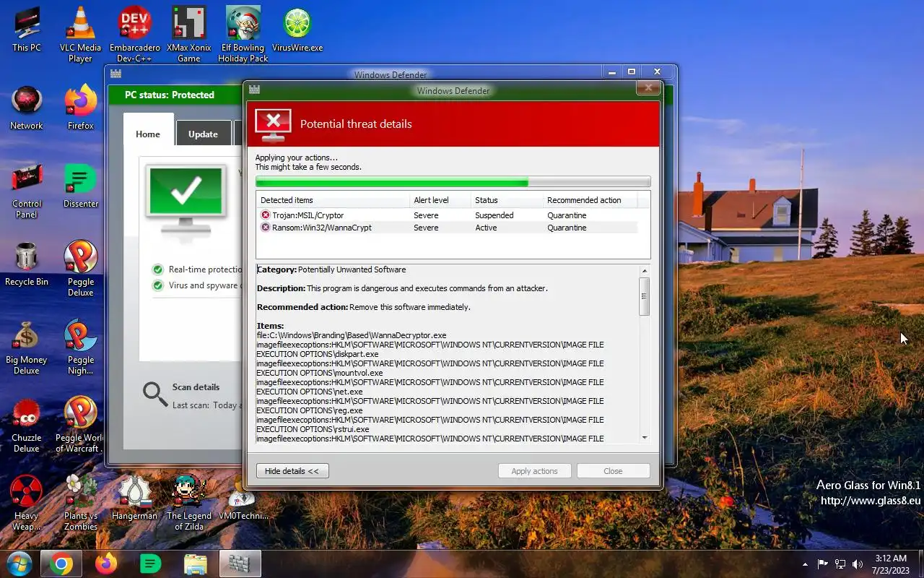Click the Scan details magnifier icon
The height and width of the screenshot is (578, 924).
pyautogui.click(x=154, y=394)
